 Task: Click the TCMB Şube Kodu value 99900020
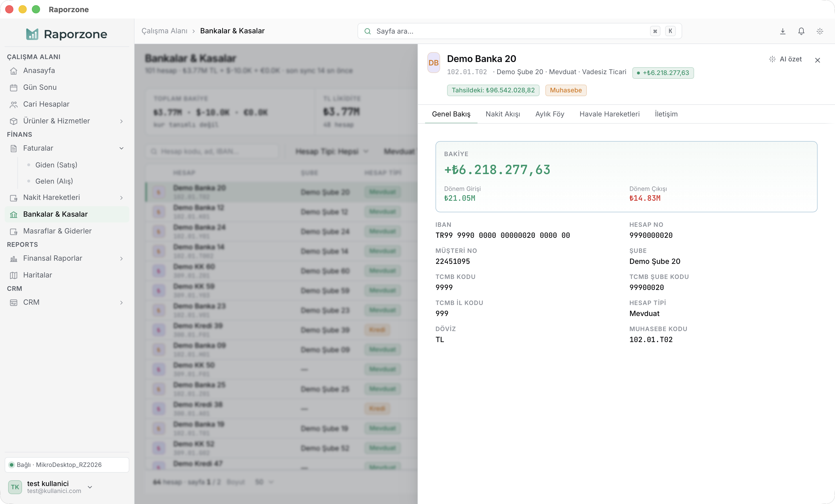coord(646,287)
